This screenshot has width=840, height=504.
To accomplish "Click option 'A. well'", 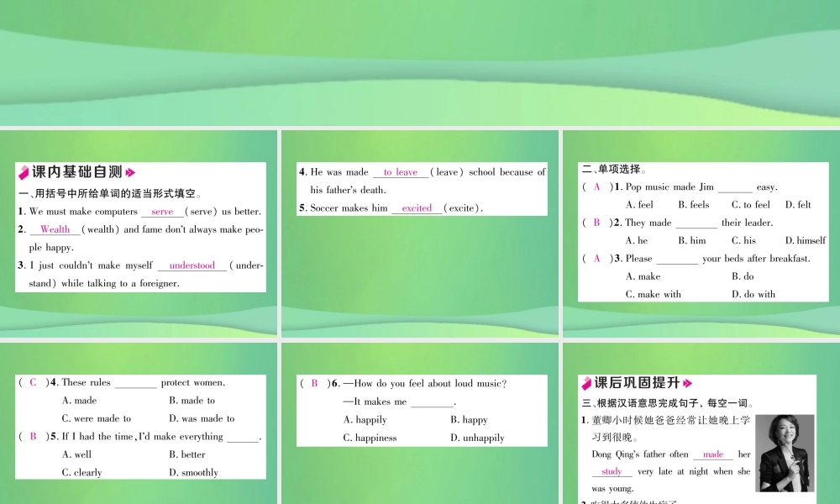I will click(x=76, y=454).
